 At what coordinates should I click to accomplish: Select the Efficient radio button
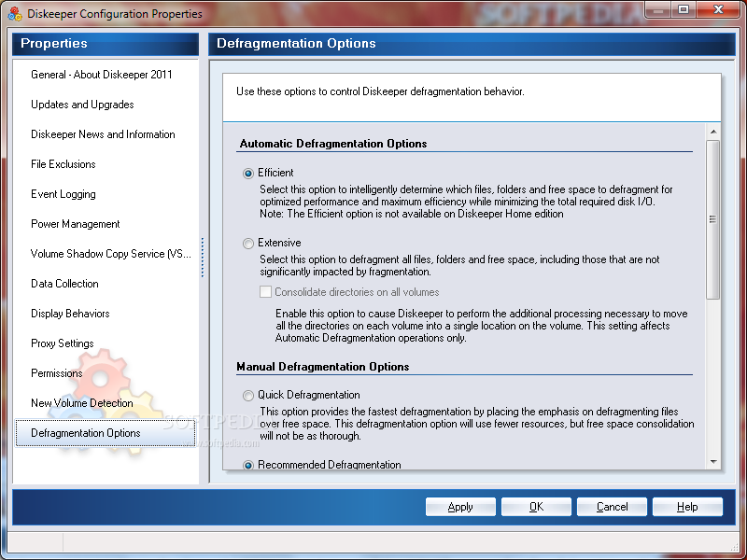247,174
